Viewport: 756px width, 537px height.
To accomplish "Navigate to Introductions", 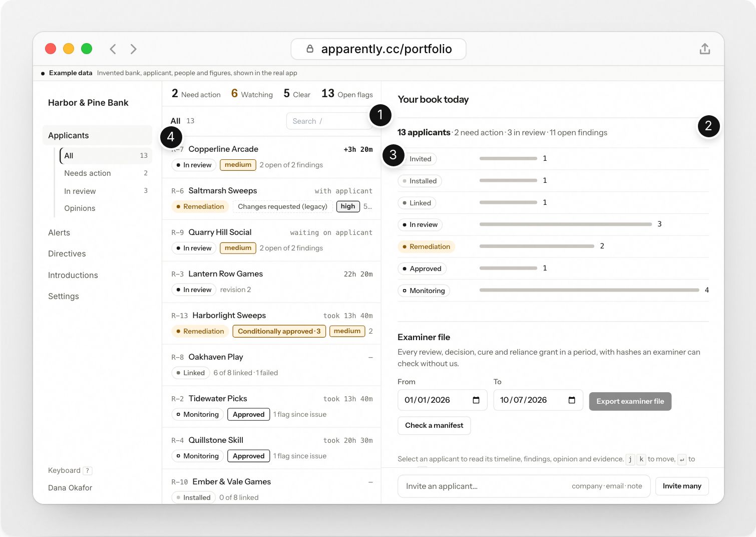I will (x=73, y=275).
